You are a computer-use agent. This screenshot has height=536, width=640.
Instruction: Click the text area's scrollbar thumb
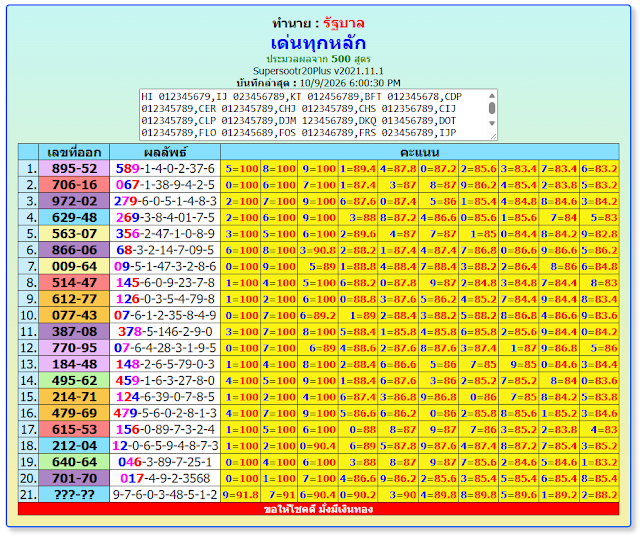pos(492,108)
